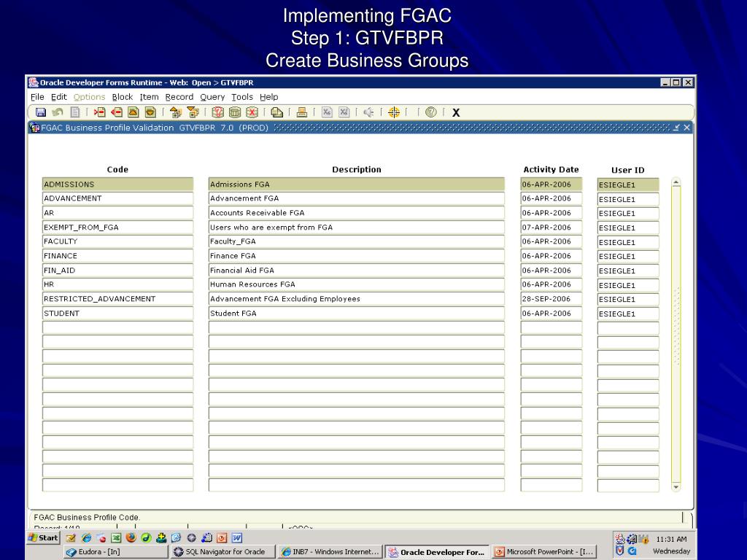The image size is (747, 560).
Task: Click the Broadcast speaker toolbar icon
Action: point(368,112)
